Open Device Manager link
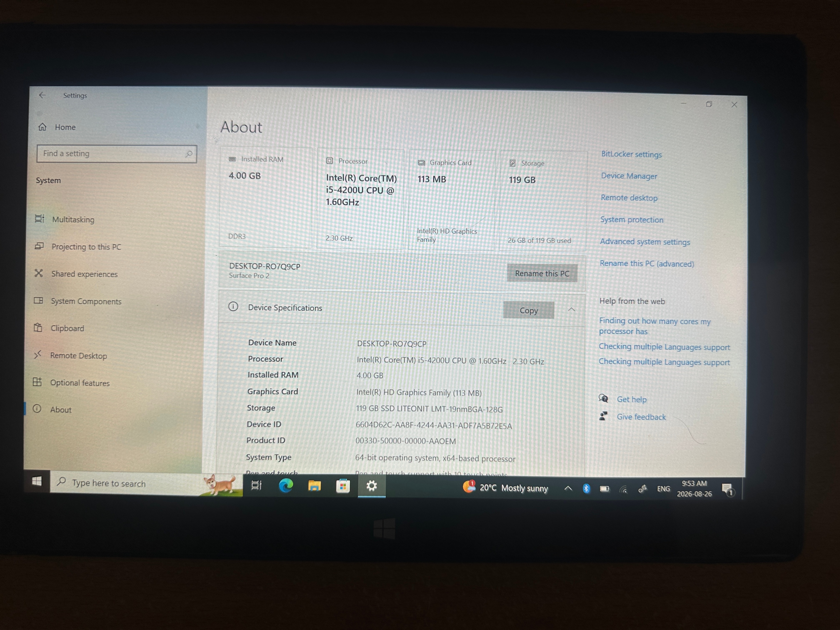The width and height of the screenshot is (840, 630). (629, 176)
